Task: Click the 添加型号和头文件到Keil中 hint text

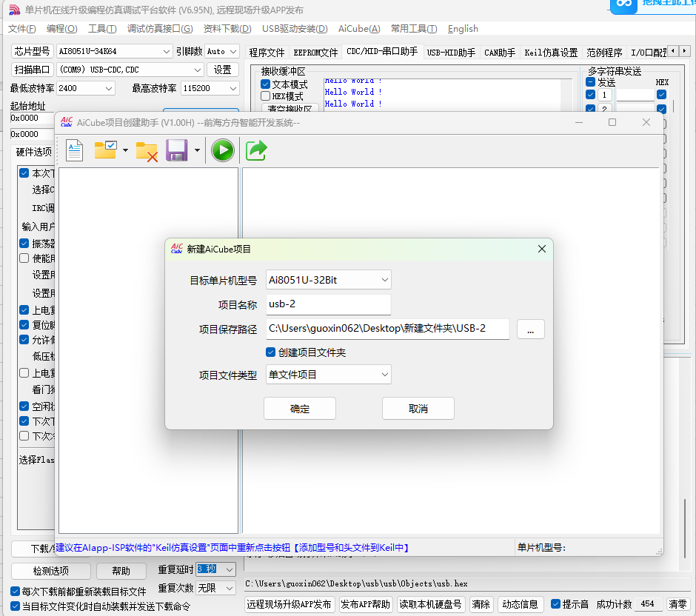Action: point(351,548)
